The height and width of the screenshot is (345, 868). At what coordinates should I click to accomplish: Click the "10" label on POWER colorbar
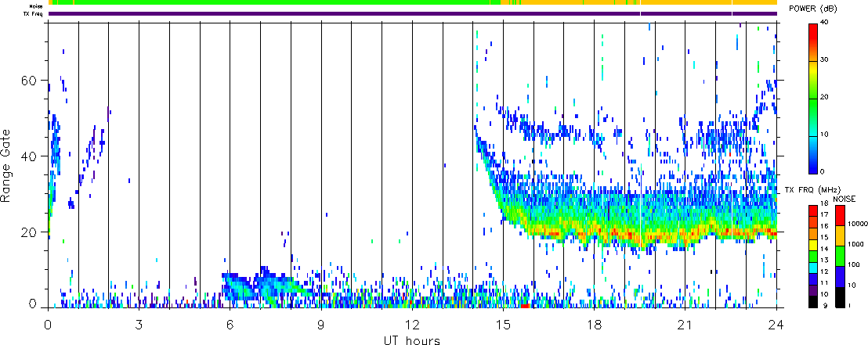click(823, 135)
